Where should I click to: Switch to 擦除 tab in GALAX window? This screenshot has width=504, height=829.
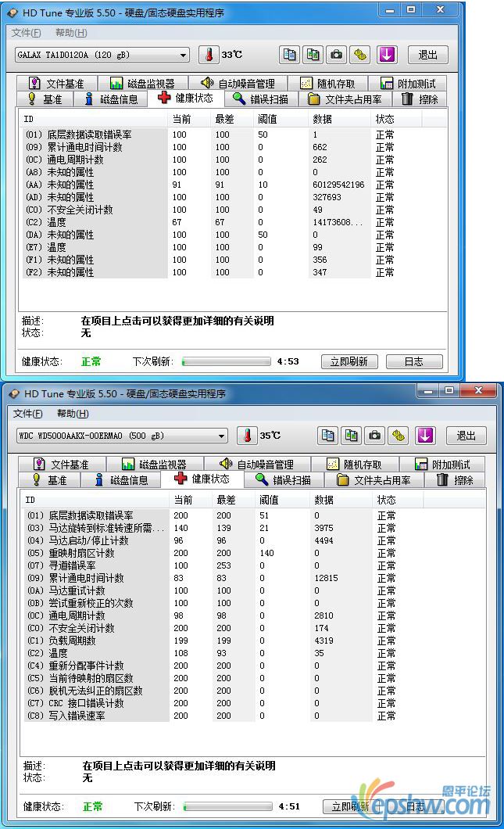tap(420, 99)
